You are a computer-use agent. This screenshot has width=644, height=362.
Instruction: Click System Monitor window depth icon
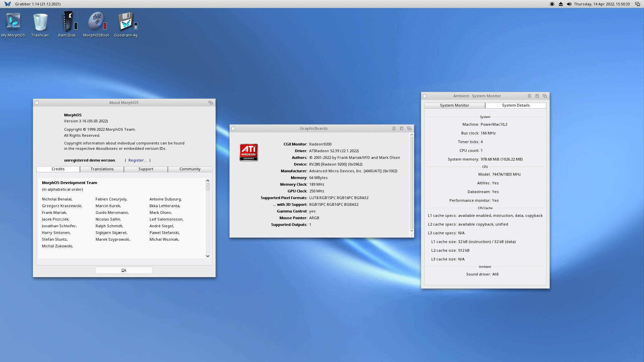point(545,96)
